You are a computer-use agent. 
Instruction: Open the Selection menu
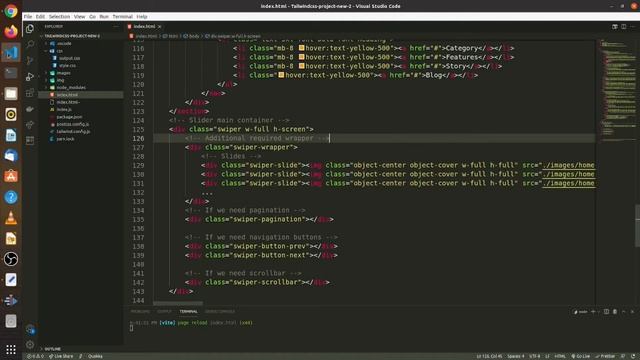pyautogui.click(x=60, y=17)
